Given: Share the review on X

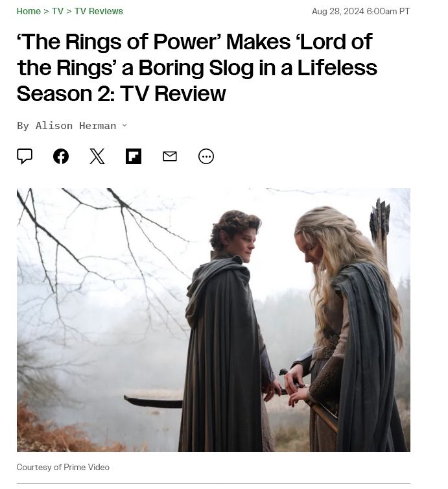Looking at the screenshot, I should [x=97, y=156].
